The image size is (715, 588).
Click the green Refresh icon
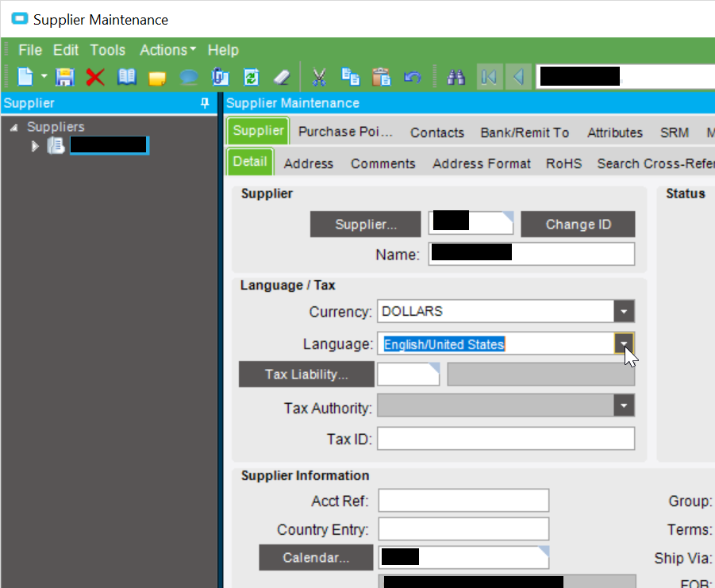pyautogui.click(x=252, y=77)
